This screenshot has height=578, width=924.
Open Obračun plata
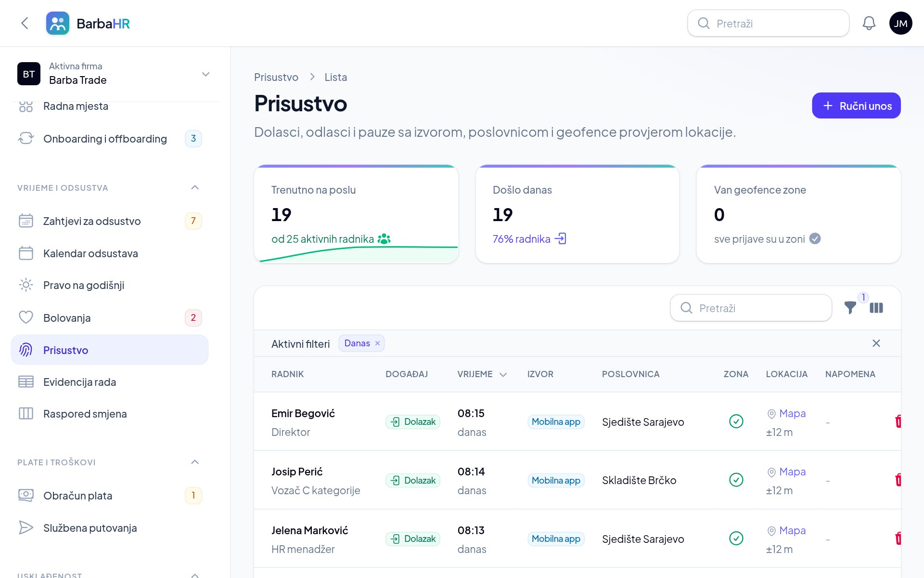[x=110, y=496]
